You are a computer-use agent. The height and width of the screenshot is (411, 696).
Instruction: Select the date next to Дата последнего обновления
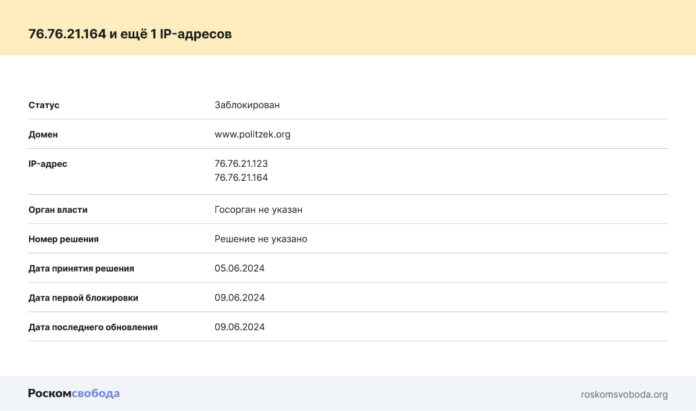tap(239, 326)
